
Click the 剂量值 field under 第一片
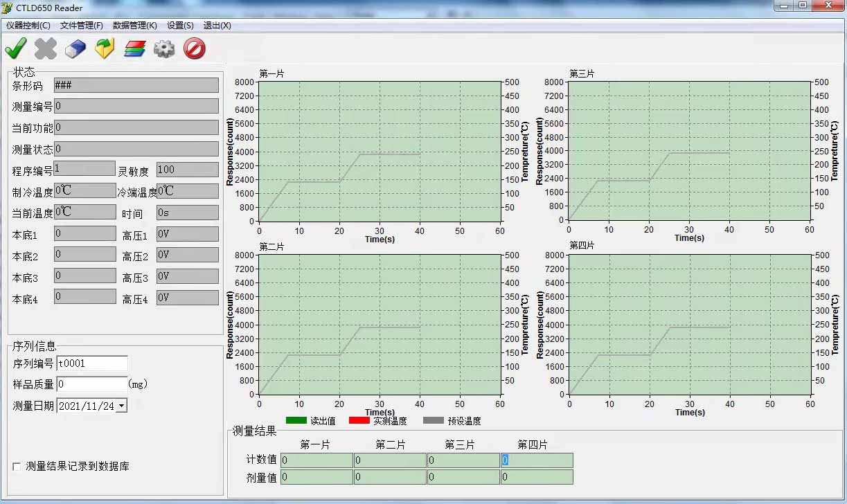(317, 477)
